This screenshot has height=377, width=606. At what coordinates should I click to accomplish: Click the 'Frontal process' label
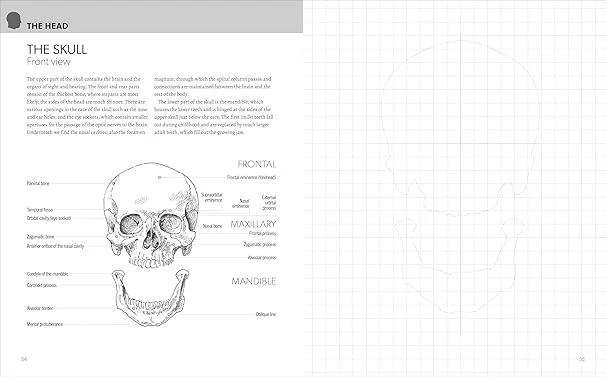coord(262,233)
